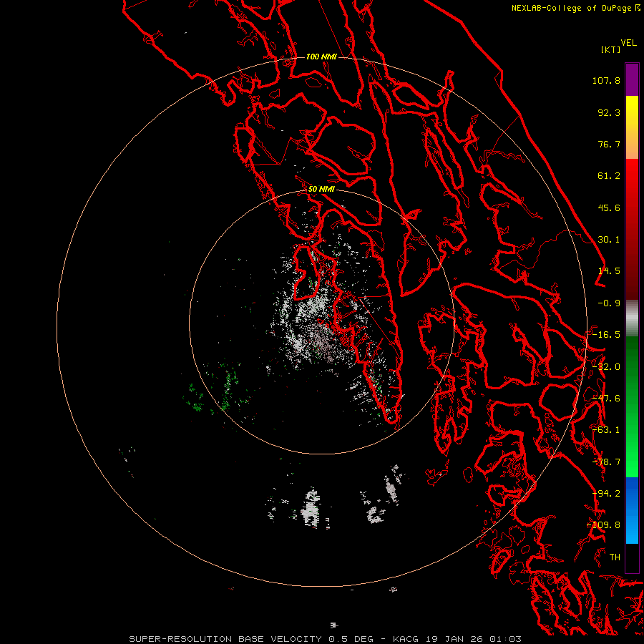Screen dimensions: 644x644
Task: Click the 14.5 velocity scale value
Action: [x=609, y=271]
